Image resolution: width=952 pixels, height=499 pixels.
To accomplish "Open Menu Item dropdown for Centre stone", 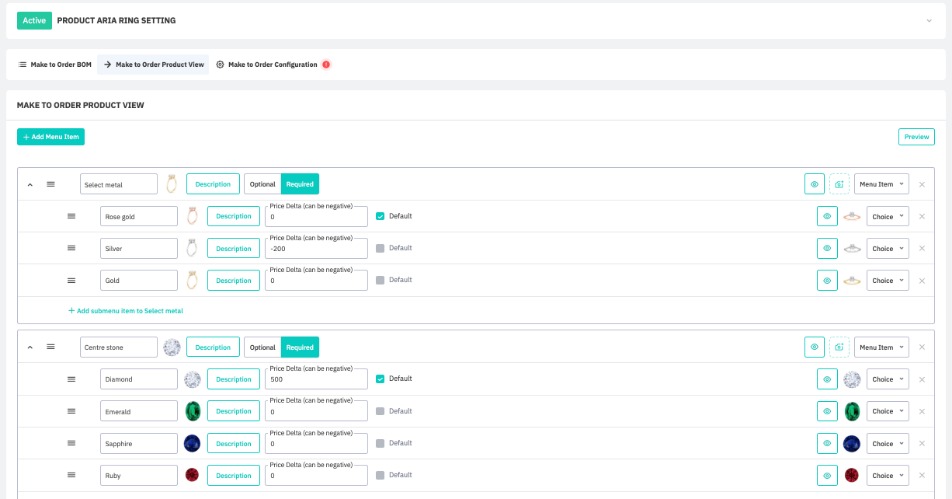I will pos(881,347).
